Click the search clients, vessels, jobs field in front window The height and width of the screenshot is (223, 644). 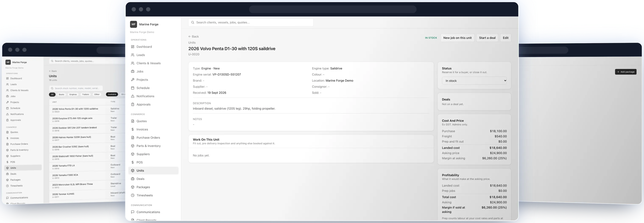(251, 22)
